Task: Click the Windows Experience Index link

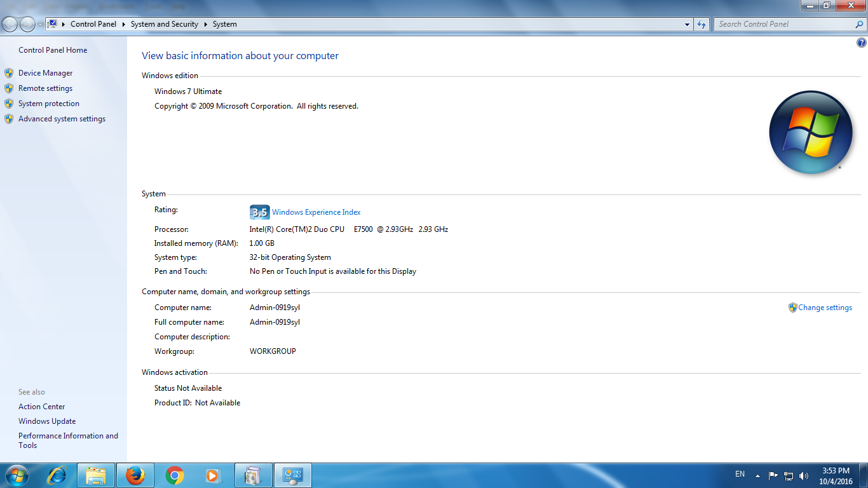Action: (316, 212)
